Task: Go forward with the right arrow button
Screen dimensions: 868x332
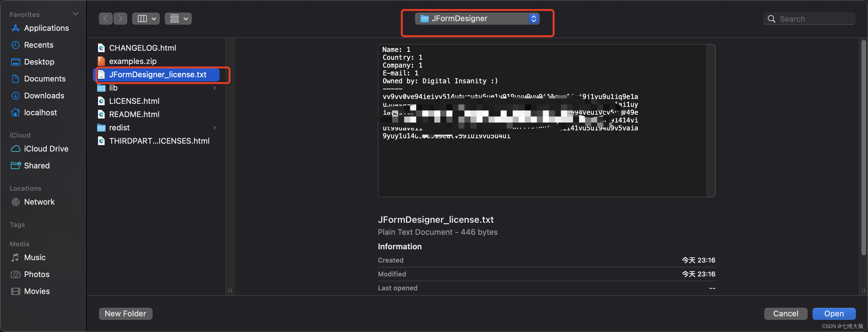Action: 120,18
